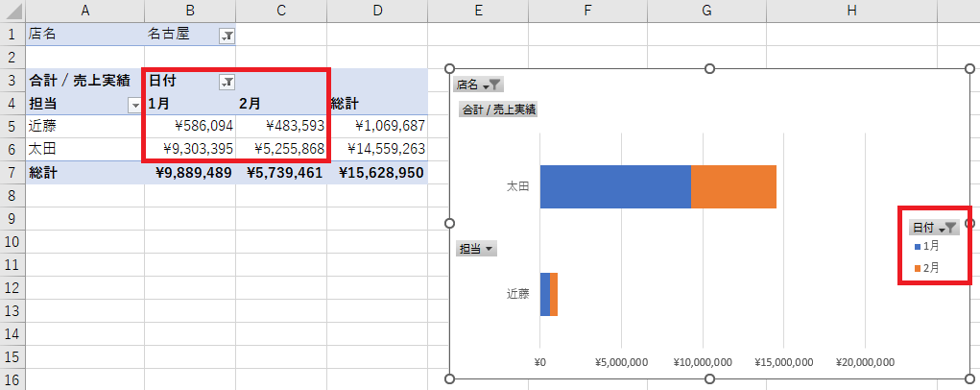Open the 日付 filter dropdown in the pivot table
The width and height of the screenshot is (980, 390).
pos(227,82)
